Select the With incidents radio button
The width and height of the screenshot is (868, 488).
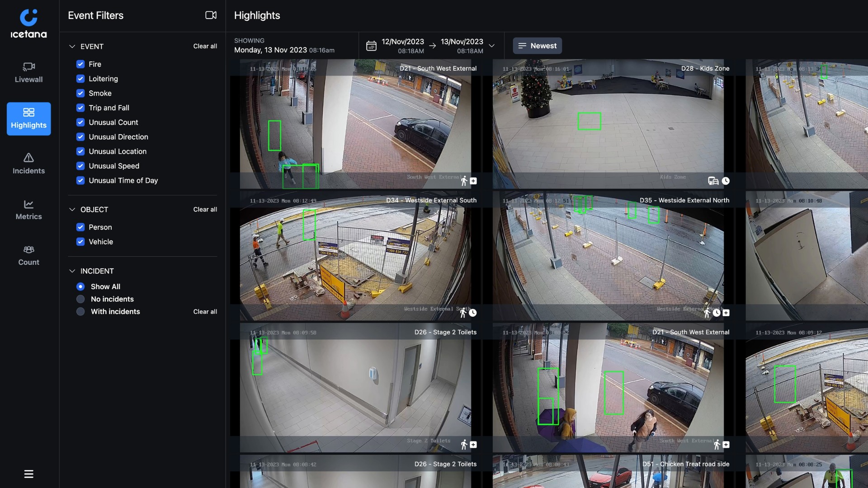pos(80,312)
